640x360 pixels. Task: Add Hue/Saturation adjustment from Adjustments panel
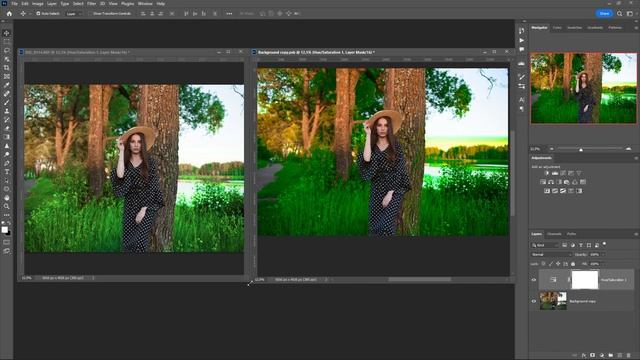pyautogui.click(x=543, y=182)
